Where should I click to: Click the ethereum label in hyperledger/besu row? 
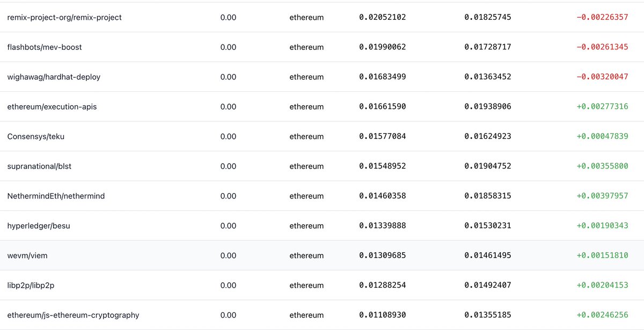pyautogui.click(x=306, y=226)
